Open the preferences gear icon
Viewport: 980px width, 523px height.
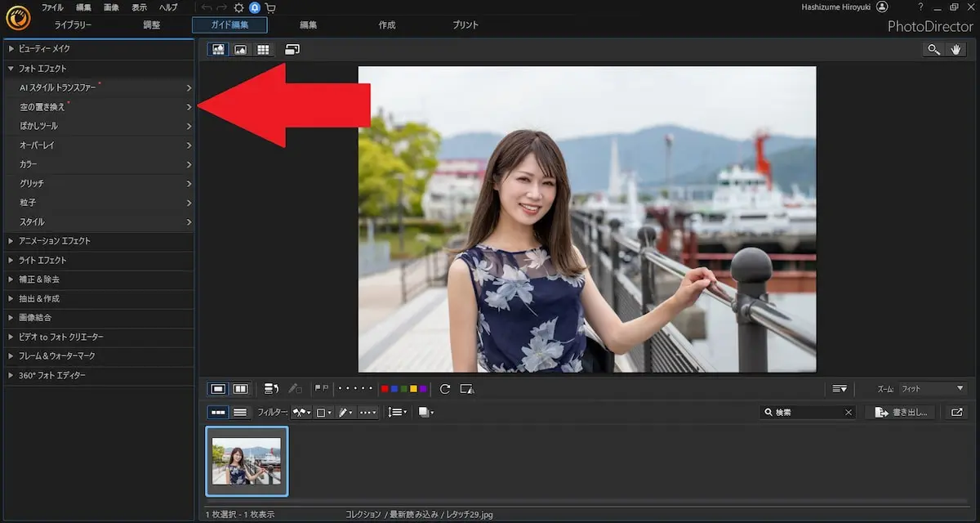(x=238, y=7)
